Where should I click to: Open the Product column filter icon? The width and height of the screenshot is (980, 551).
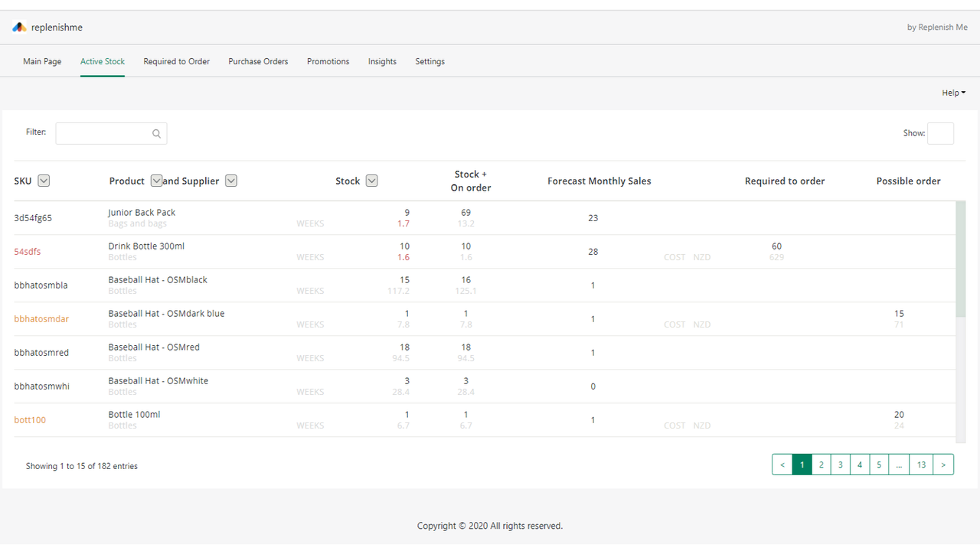(x=157, y=181)
